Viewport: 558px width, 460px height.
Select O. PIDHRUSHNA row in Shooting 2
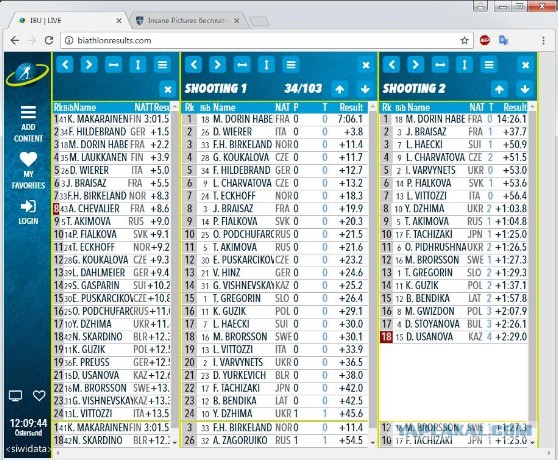pyautogui.click(x=454, y=247)
